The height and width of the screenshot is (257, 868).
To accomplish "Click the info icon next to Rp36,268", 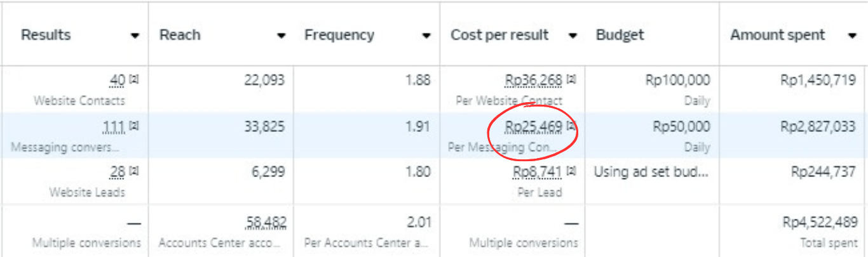I will click(571, 80).
